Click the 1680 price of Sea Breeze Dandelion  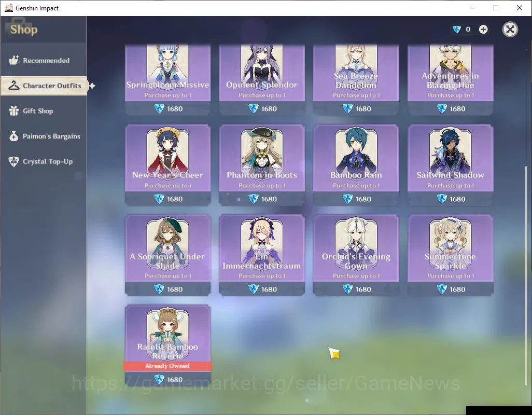(x=363, y=109)
